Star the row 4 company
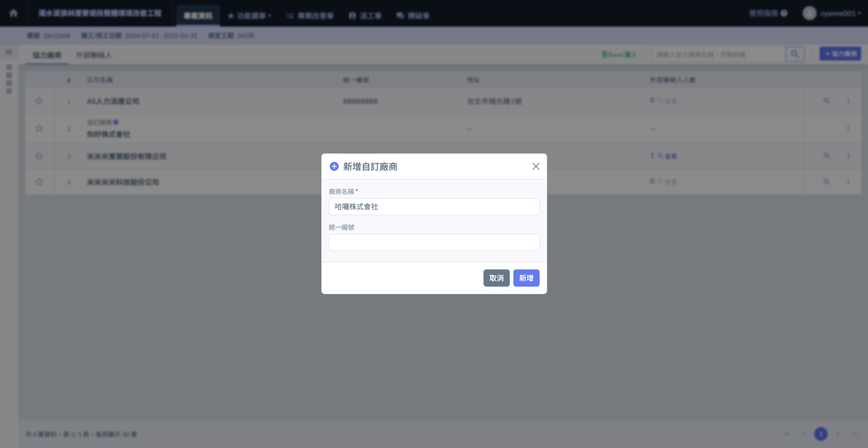This screenshot has width=868, height=448. coord(39,182)
